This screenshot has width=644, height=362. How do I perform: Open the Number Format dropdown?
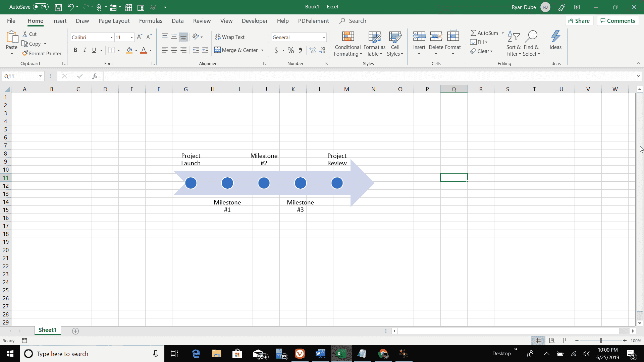323,37
